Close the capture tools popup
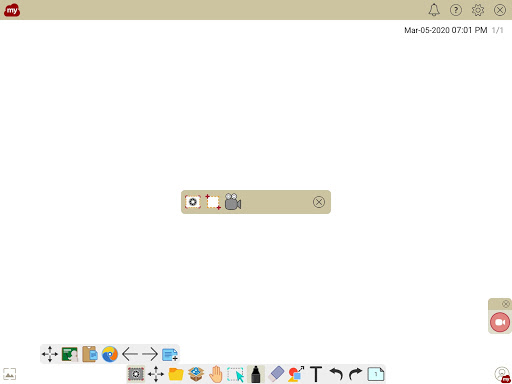Viewport: 512px width, 384px height. point(319,202)
